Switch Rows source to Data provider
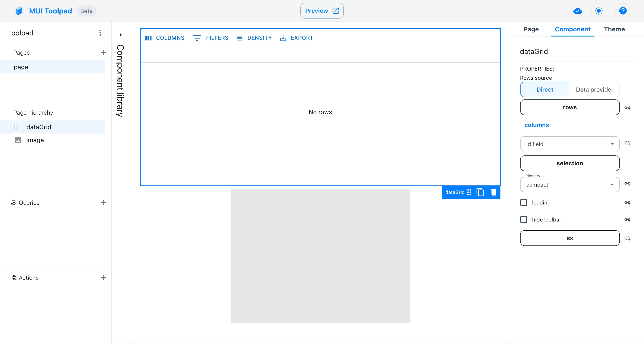 (595, 89)
